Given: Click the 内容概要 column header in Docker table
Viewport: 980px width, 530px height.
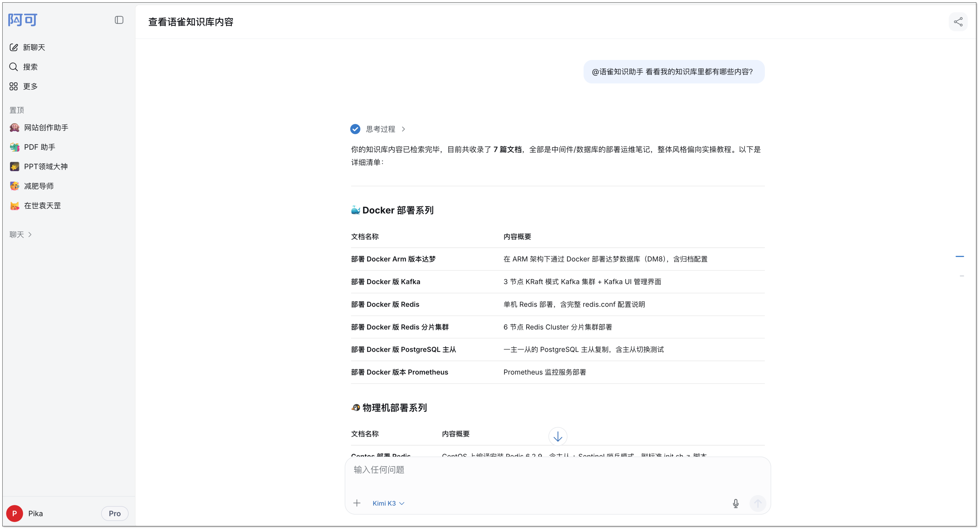Looking at the screenshot, I should click(x=517, y=237).
